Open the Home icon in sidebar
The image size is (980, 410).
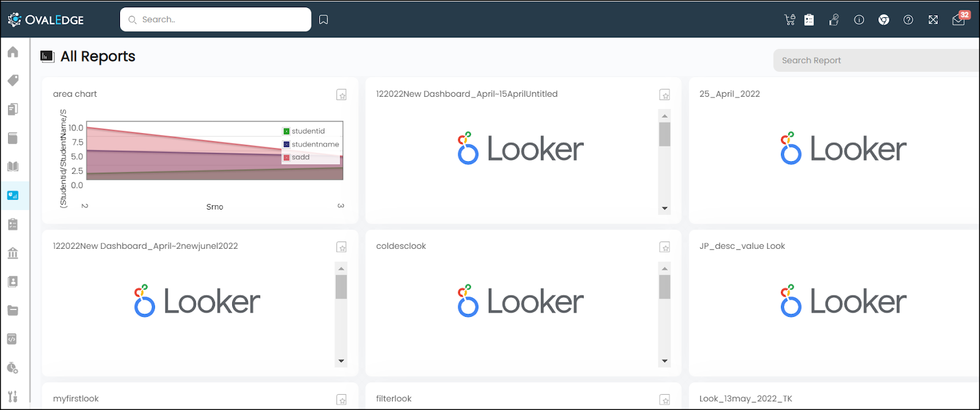pyautogui.click(x=13, y=52)
